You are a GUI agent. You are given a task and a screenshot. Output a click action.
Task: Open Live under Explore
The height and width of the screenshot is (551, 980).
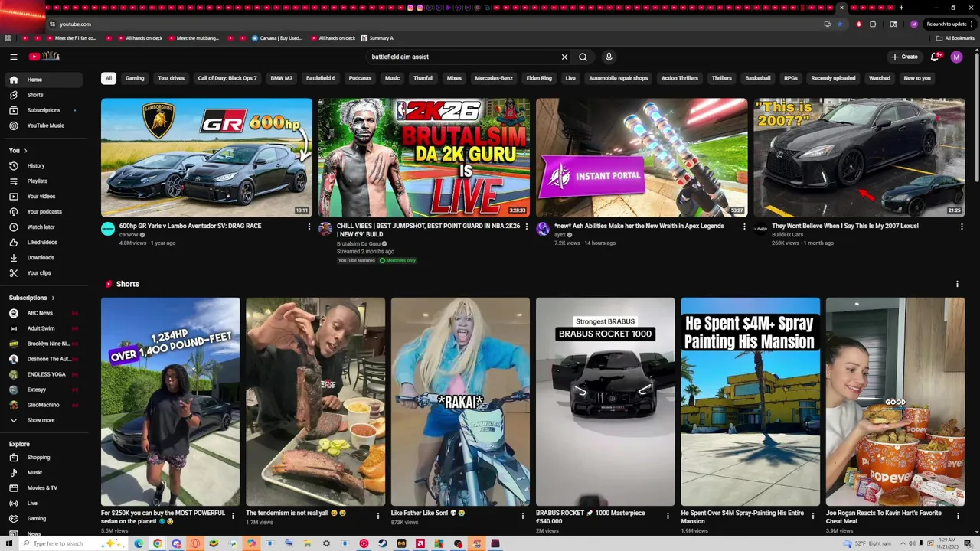click(43, 504)
